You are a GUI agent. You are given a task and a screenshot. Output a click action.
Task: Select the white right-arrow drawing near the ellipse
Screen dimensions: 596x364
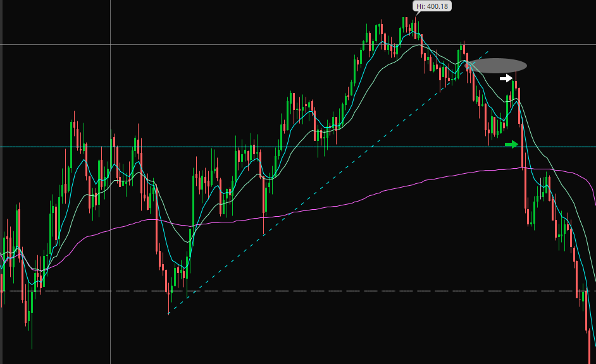click(506, 78)
